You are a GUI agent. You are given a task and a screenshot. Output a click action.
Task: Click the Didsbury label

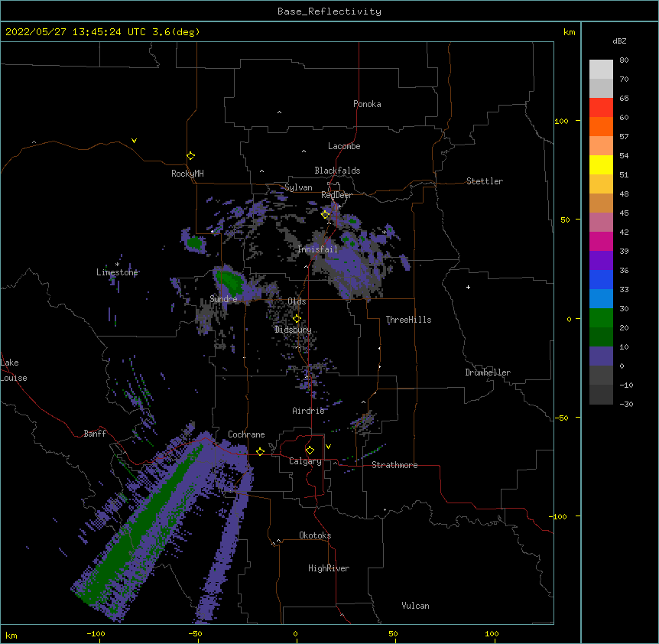(x=293, y=330)
